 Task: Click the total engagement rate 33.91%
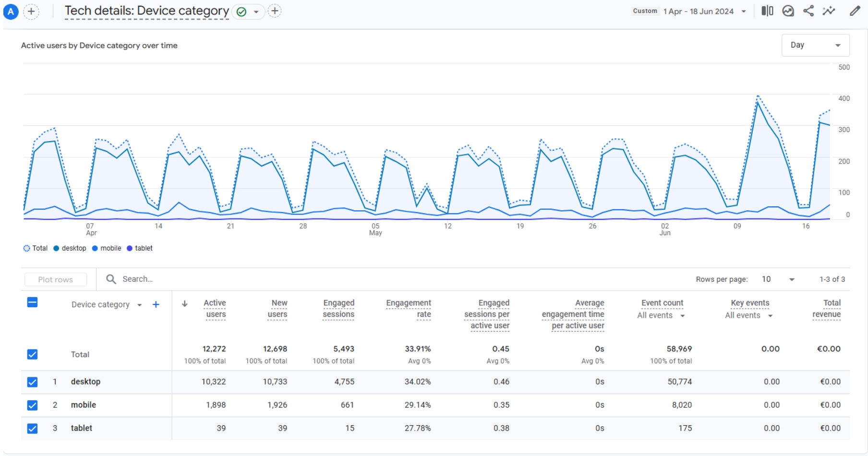[x=418, y=349]
